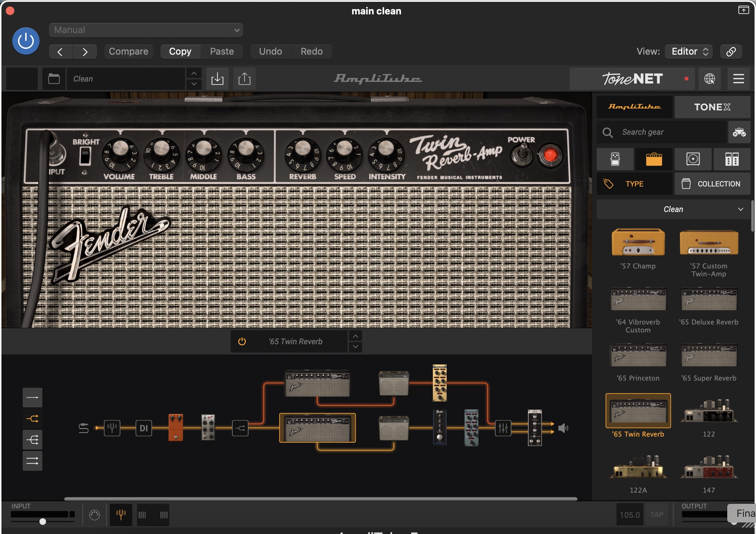Click the export share preset icon
The height and width of the screenshot is (534, 756).
point(245,79)
